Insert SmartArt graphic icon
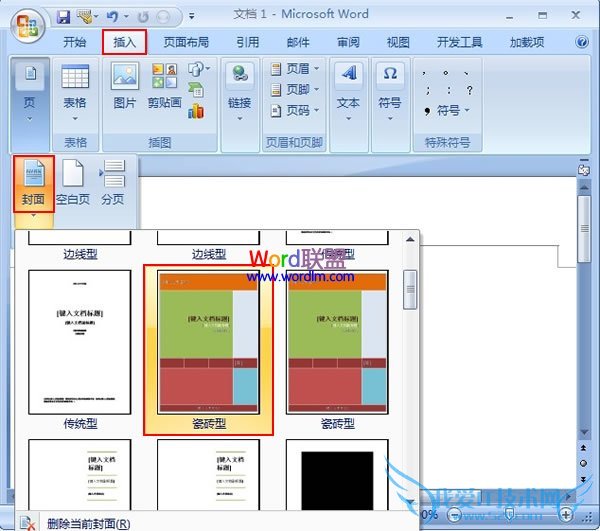600x531 pixels. click(x=196, y=90)
